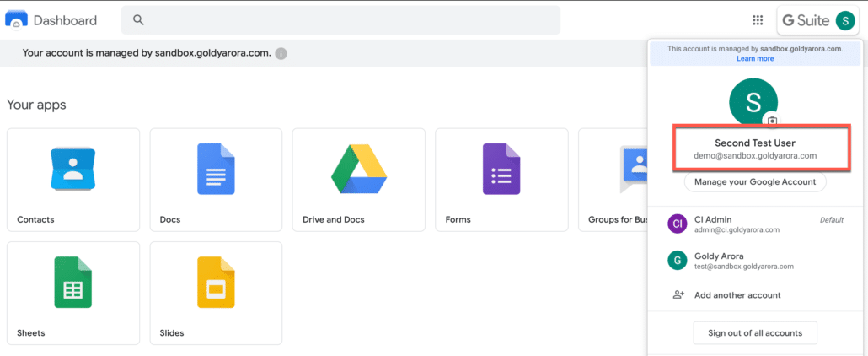Viewport: 868px width, 356px height.
Task: Click the Default label next to CI Admin
Action: (832, 220)
